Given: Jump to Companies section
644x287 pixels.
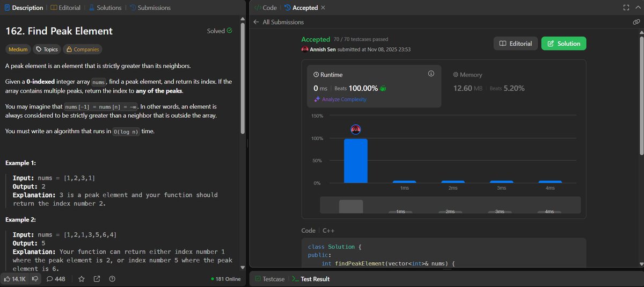Looking at the screenshot, I should pyautogui.click(x=83, y=49).
